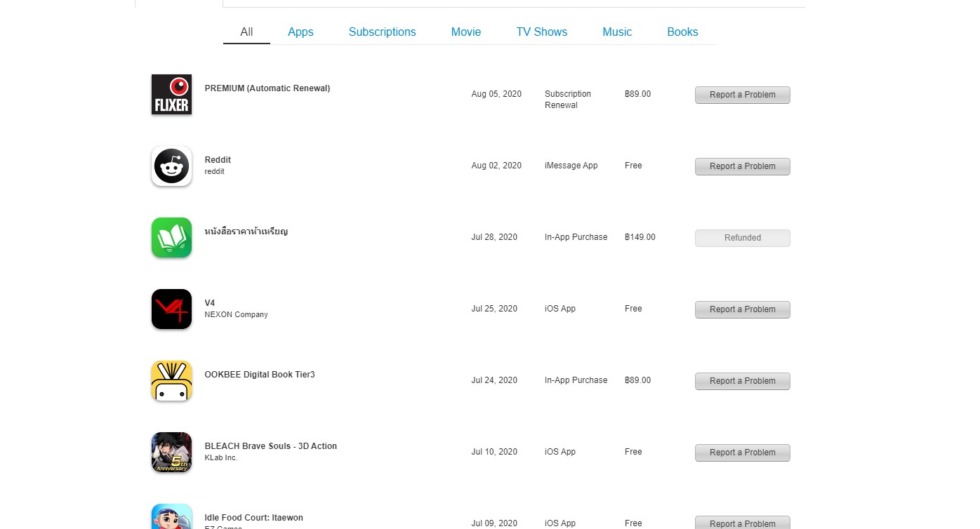Click OOKBEE Digital Book Tier3 title

[x=259, y=375]
